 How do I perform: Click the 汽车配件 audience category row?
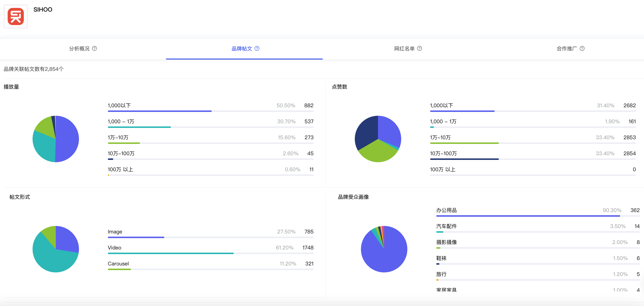tap(446, 226)
